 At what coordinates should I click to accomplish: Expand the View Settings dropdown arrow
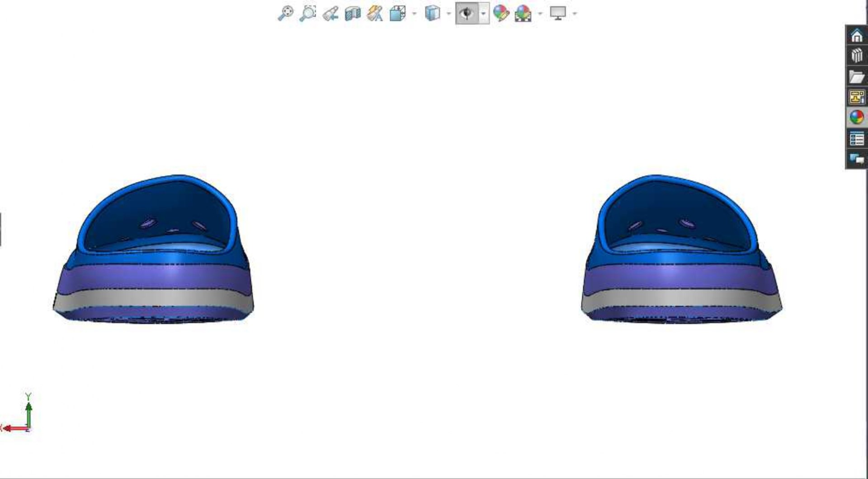(575, 14)
